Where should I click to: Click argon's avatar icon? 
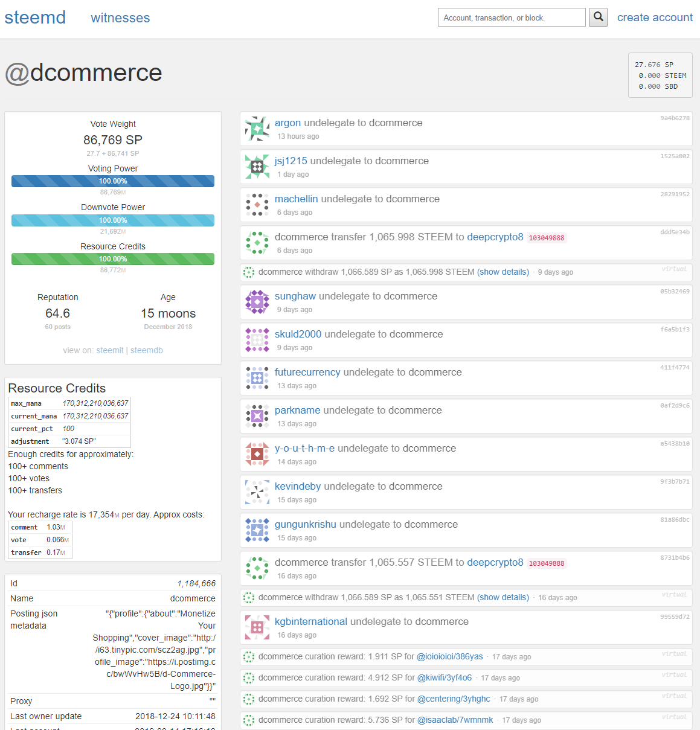coord(257,129)
